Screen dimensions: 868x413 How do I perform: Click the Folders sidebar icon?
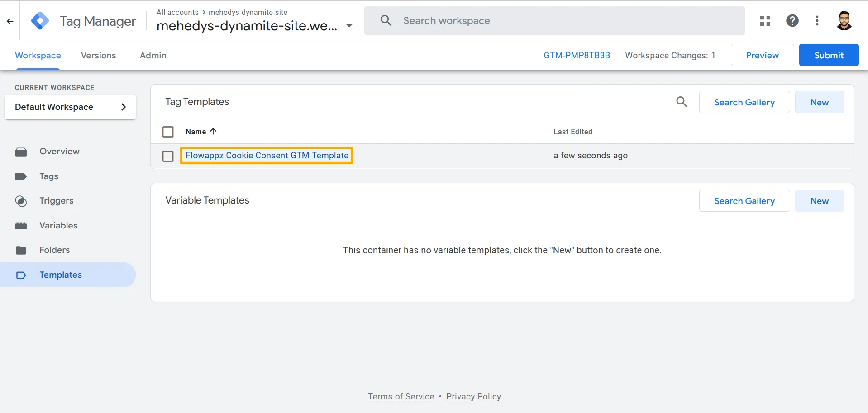(x=21, y=250)
